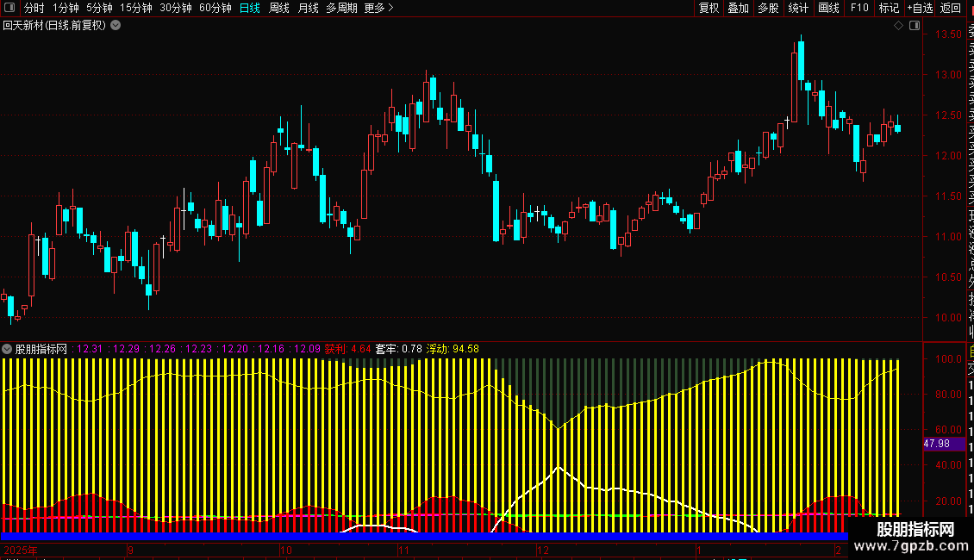Switch to 月线 monthly chart

[x=308, y=8]
